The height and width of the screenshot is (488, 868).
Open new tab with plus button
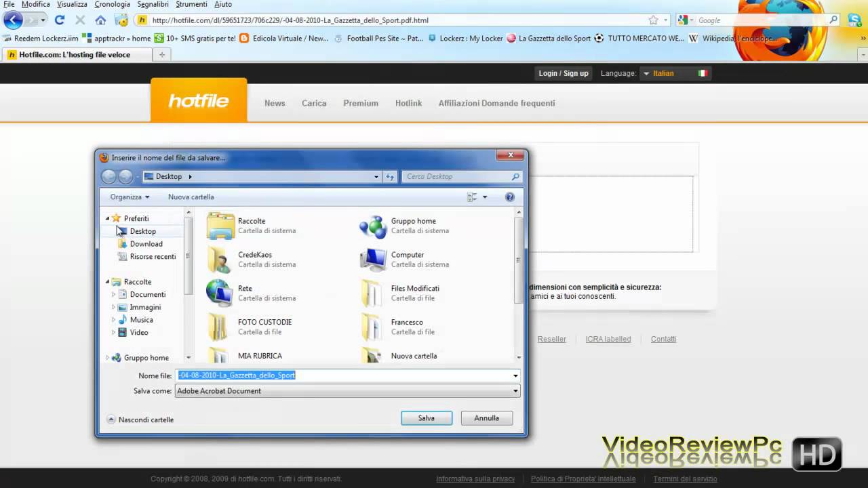(161, 54)
